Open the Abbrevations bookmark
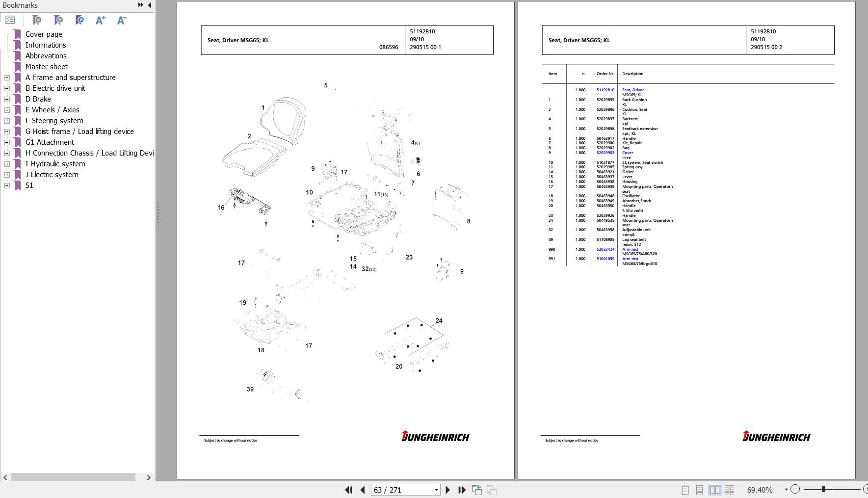This screenshot has height=498, width=868. 46,56
